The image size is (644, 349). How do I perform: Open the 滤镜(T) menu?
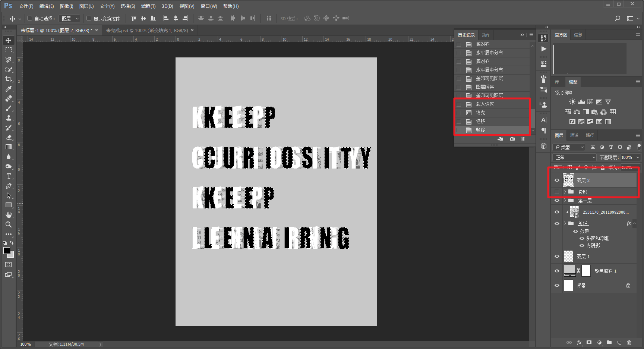click(x=148, y=6)
